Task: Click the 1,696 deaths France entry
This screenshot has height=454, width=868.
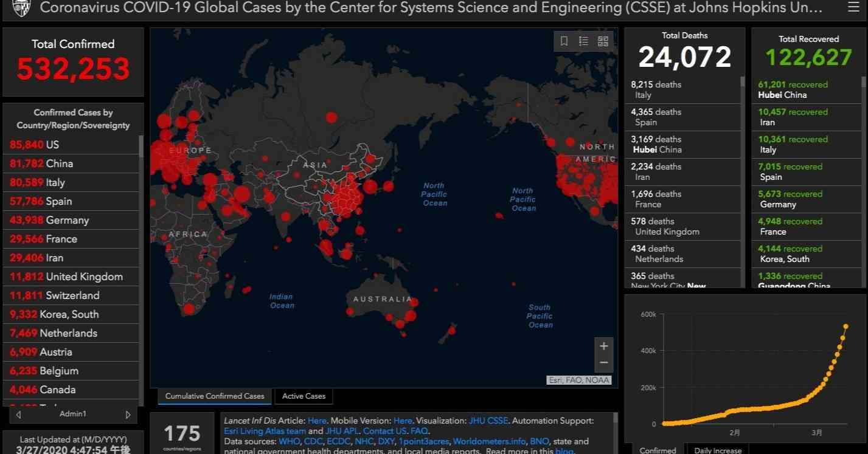Action: coord(682,199)
